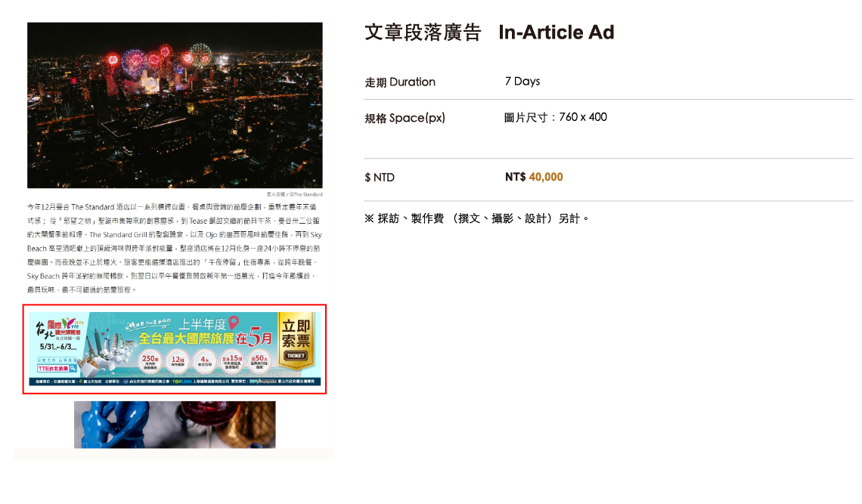Click the NT$ 40,000 price text
The width and height of the screenshot is (862, 504).
pos(534,177)
